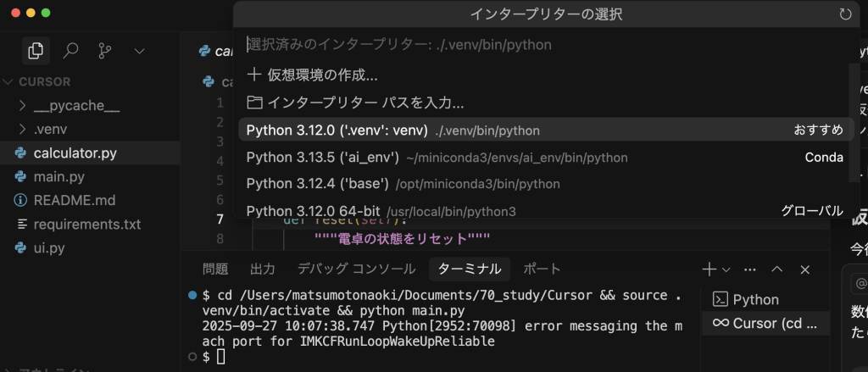Screen dimensions: 868x372
Task: Open the new terminal launch profile dropdown
Action: [x=726, y=269]
